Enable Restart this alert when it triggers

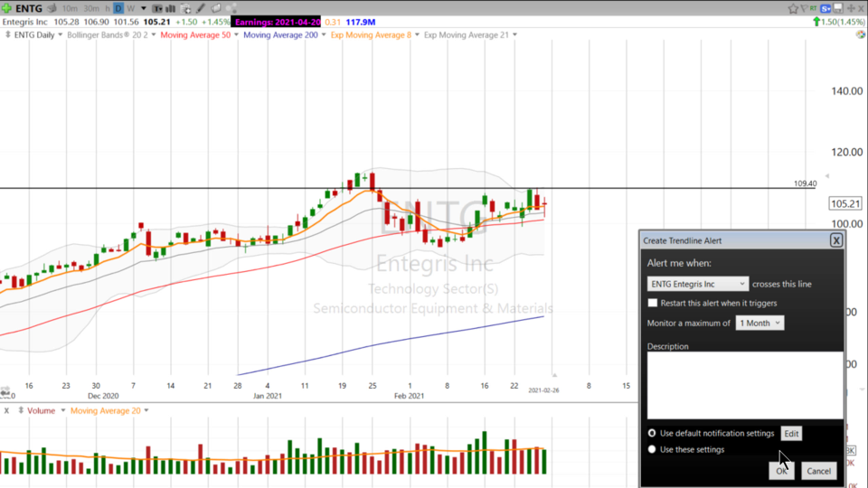[x=653, y=303]
